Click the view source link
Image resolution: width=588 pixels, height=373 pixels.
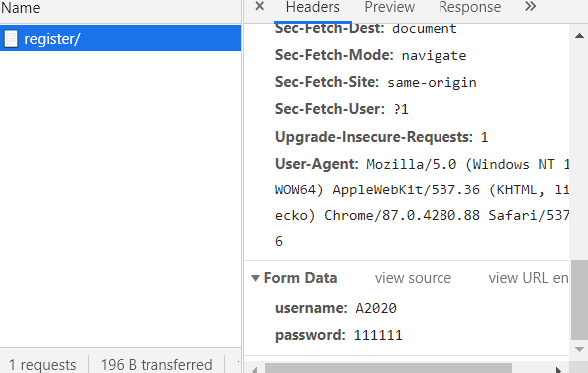(x=413, y=278)
